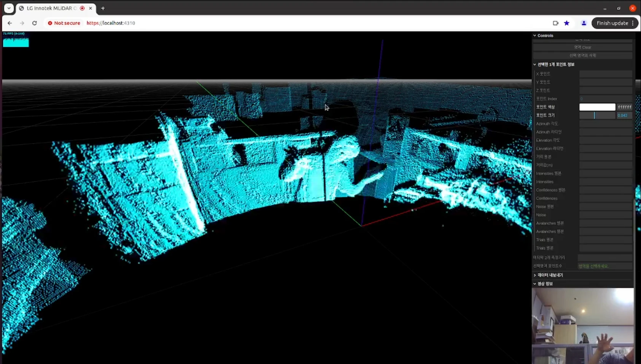
Task: Bookmark this page with the star icon
Action: (567, 23)
